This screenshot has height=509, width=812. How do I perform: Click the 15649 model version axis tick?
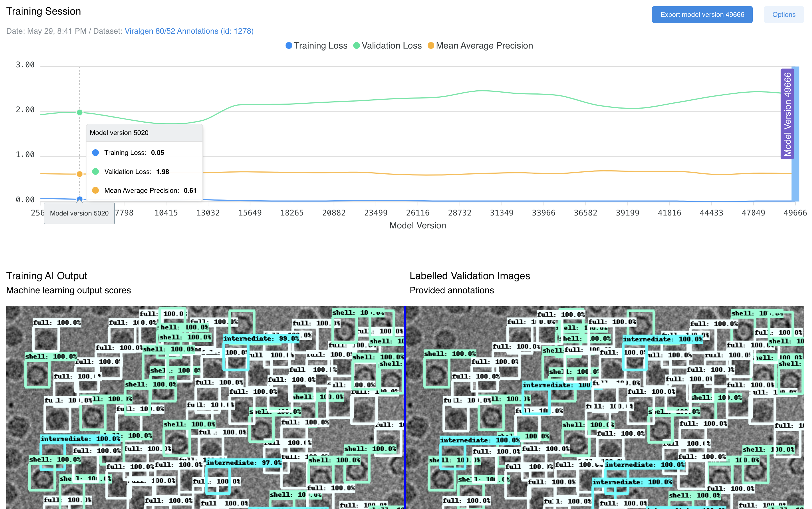point(250,213)
